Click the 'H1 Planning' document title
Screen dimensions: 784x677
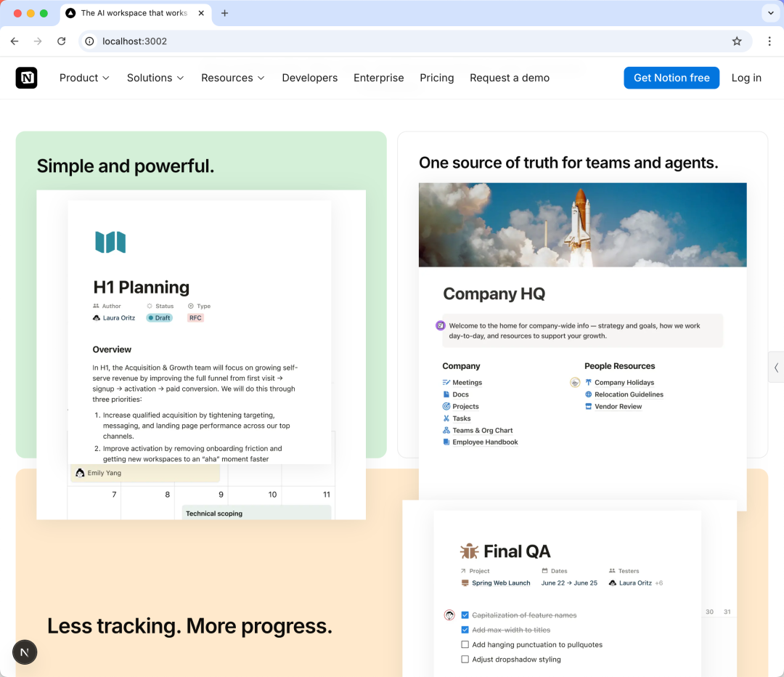pyautogui.click(x=141, y=287)
